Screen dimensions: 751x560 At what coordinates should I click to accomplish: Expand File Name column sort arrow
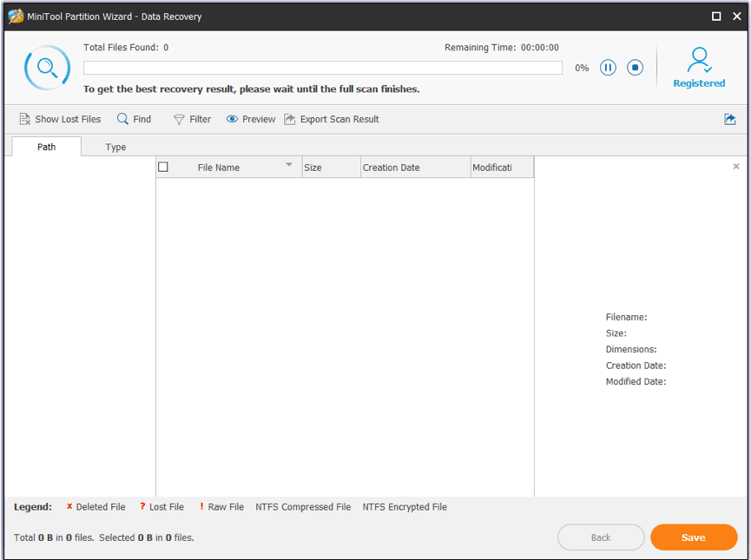pyautogui.click(x=289, y=165)
